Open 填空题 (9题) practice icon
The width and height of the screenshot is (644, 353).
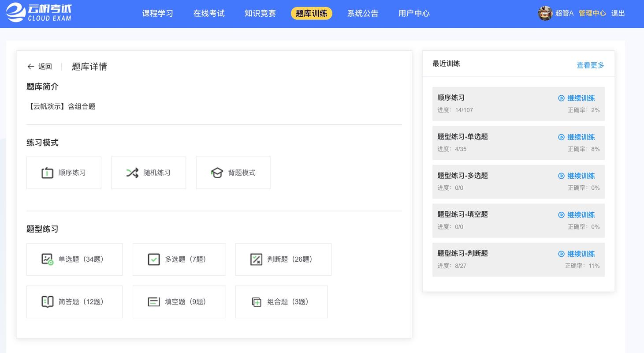(x=153, y=302)
